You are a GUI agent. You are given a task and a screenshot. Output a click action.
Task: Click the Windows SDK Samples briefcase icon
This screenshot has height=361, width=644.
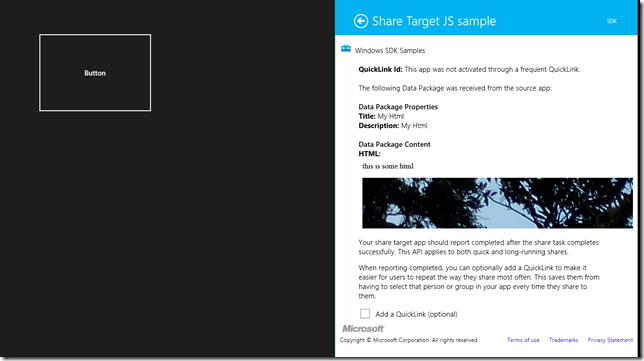tap(346, 49)
